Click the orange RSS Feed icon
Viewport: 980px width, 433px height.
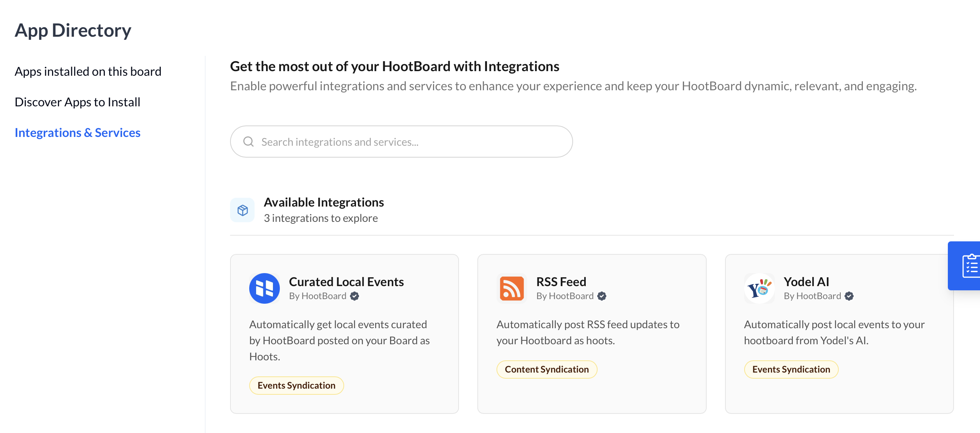point(511,288)
